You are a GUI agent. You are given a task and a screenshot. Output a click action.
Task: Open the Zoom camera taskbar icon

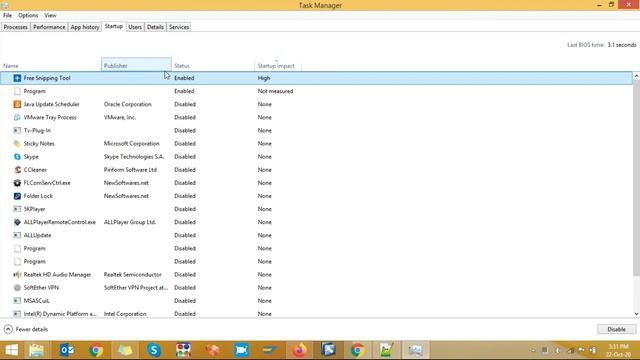(x=241, y=350)
